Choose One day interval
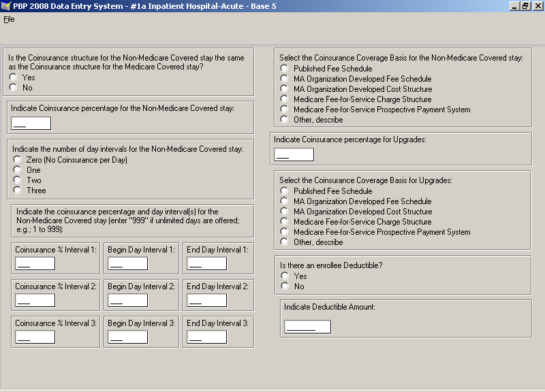The width and height of the screenshot is (545, 392). pyautogui.click(x=17, y=169)
